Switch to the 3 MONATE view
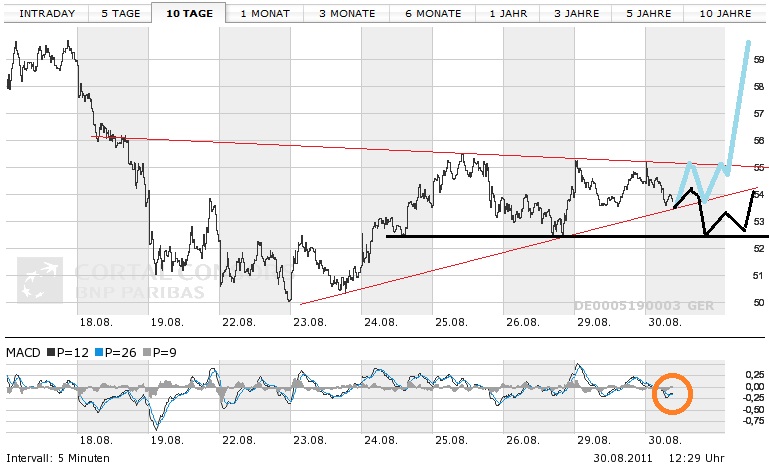 pos(347,14)
